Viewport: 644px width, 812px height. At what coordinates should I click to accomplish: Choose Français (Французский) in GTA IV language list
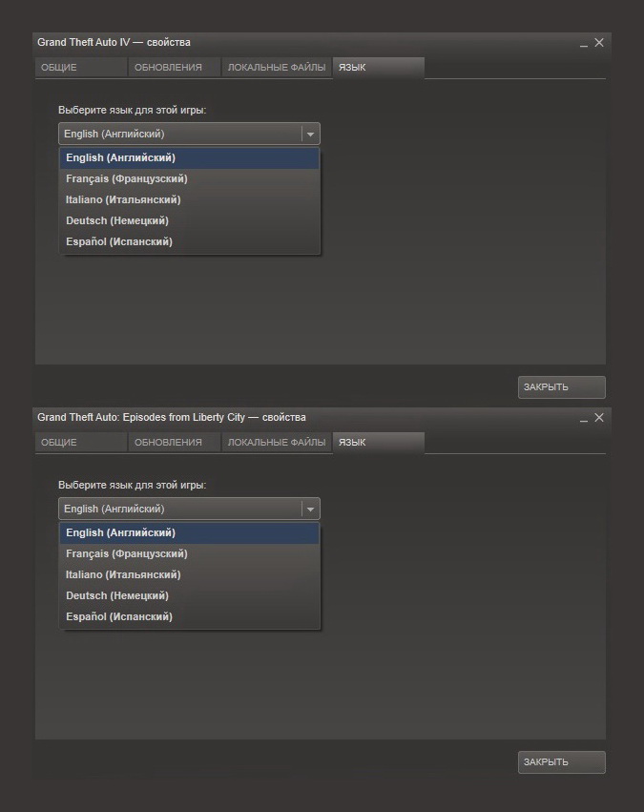coord(189,178)
